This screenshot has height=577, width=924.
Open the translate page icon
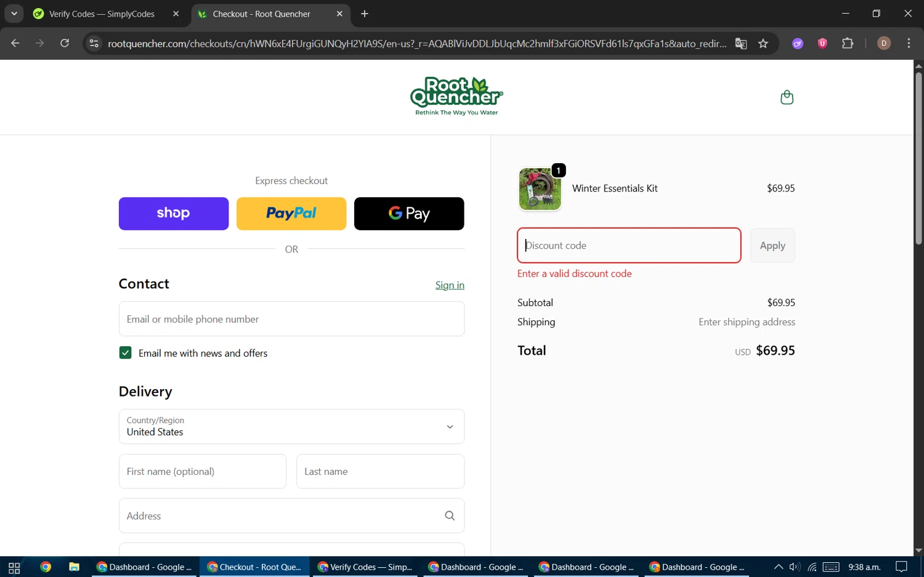tap(741, 43)
